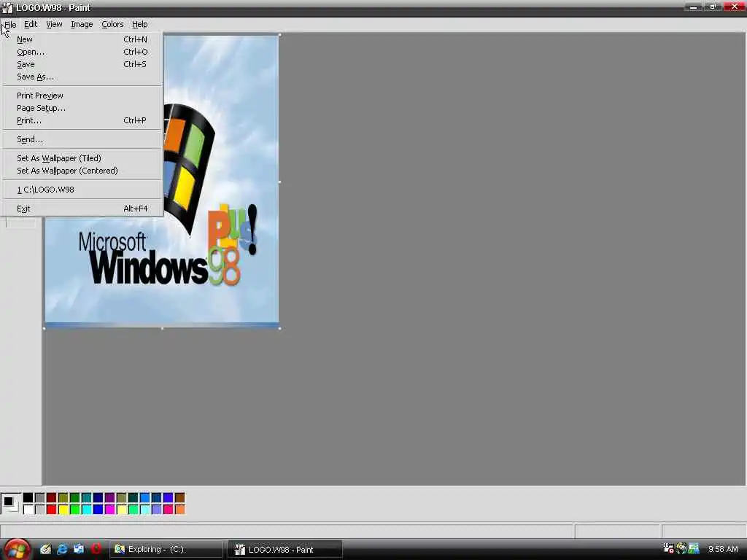
Task: Click the red Opera Quick Launch icon
Action: [x=96, y=549]
